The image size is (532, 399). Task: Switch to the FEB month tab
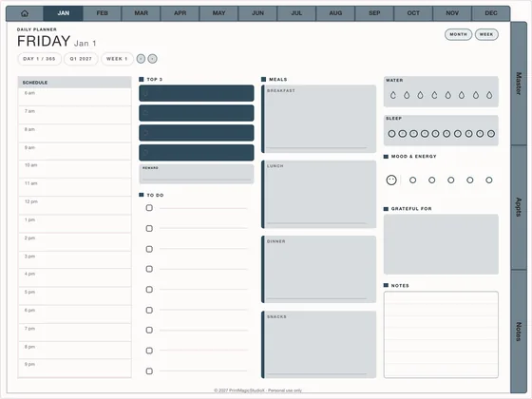tap(103, 13)
